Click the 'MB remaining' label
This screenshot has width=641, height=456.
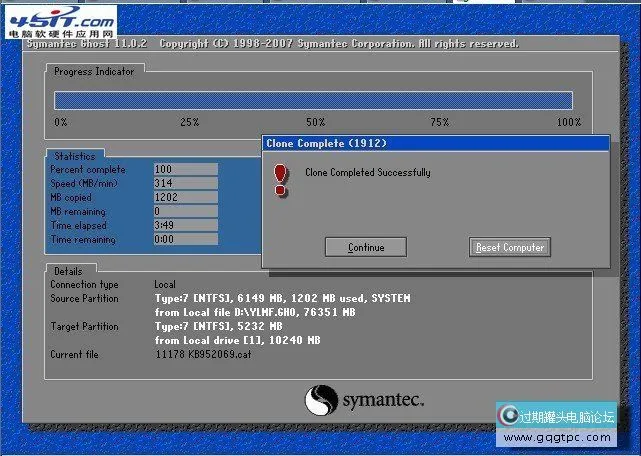(x=78, y=211)
